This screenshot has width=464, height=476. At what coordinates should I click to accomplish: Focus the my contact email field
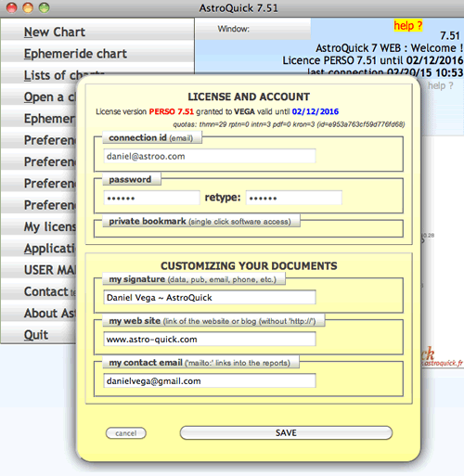click(210, 381)
